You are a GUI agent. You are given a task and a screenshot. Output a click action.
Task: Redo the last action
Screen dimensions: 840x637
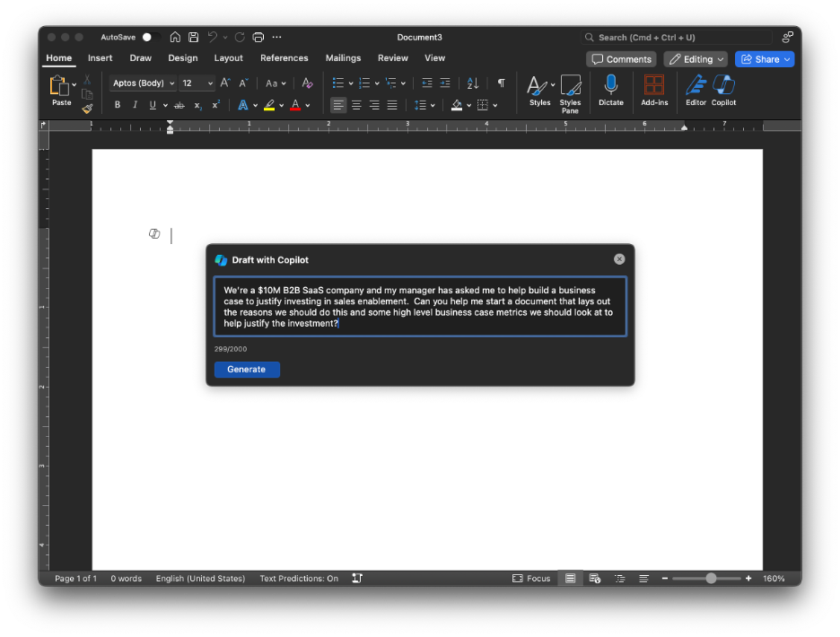pyautogui.click(x=240, y=37)
